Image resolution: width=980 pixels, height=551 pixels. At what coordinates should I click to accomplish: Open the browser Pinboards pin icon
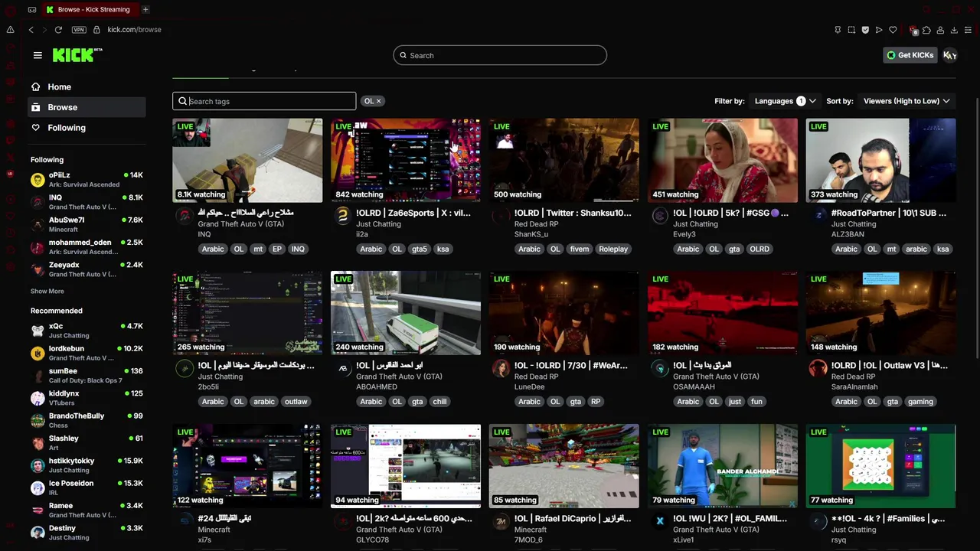pyautogui.click(x=838, y=30)
